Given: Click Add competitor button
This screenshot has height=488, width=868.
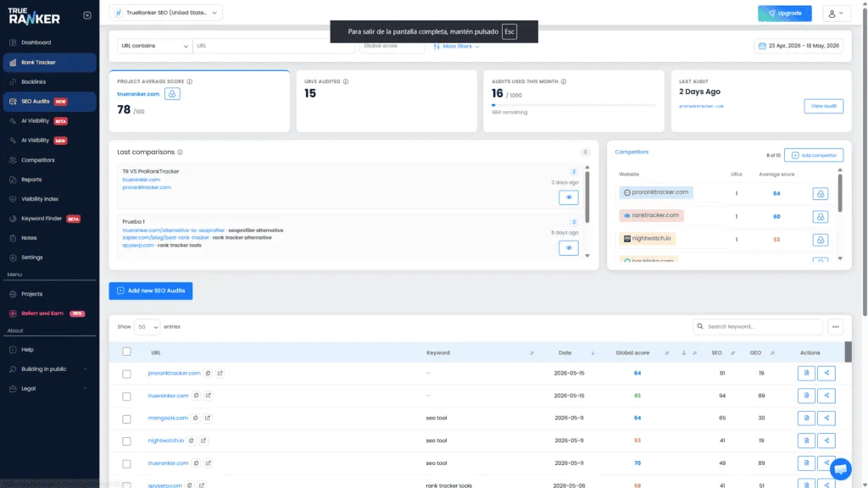Looking at the screenshot, I should 814,156.
